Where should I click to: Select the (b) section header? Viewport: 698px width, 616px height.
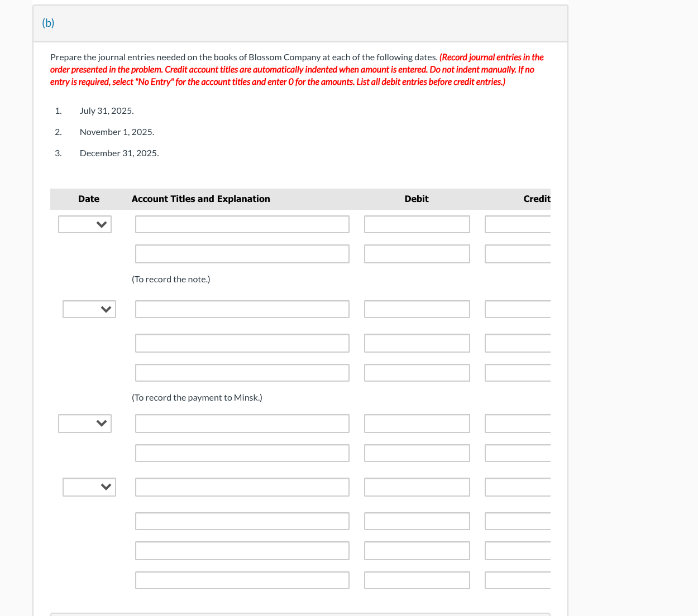pos(48,23)
